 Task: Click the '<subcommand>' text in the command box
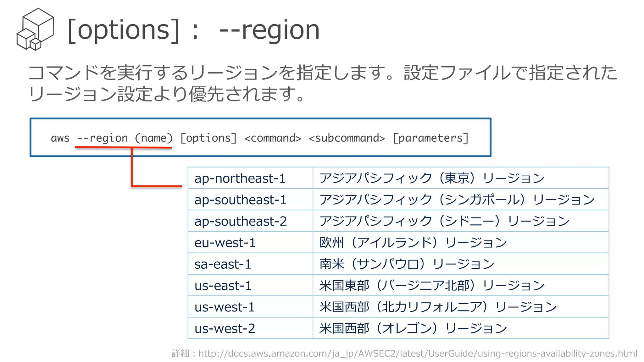coord(347,138)
